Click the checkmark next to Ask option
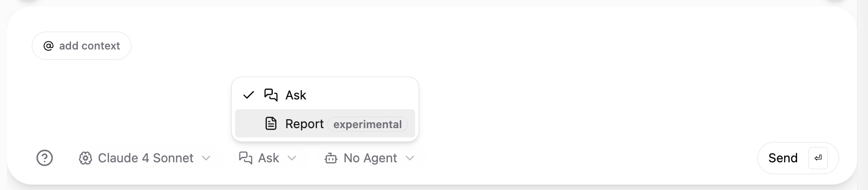Screen dimensions: 868x190 (248, 95)
